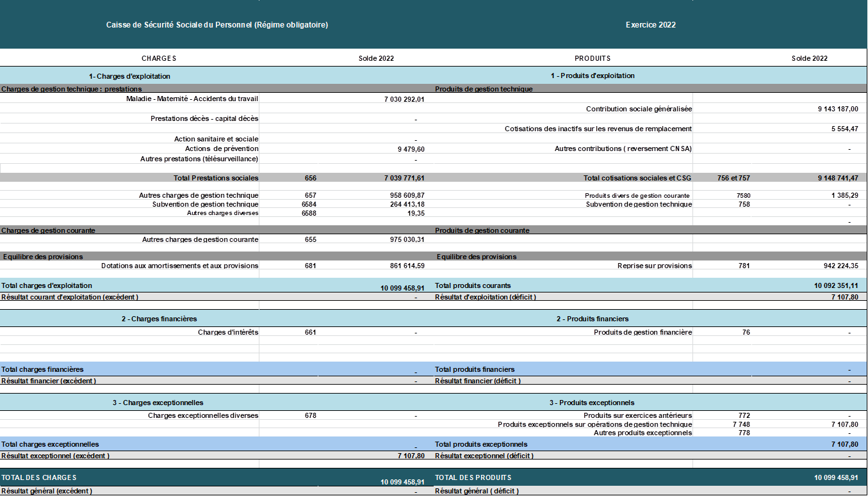
Task: Click the Total produits financiers row label
Action: point(475,369)
